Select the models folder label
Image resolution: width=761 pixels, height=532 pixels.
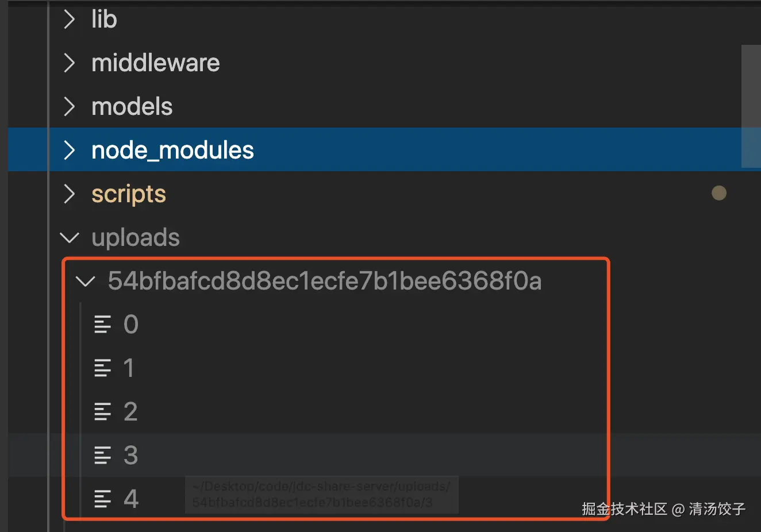(x=132, y=107)
